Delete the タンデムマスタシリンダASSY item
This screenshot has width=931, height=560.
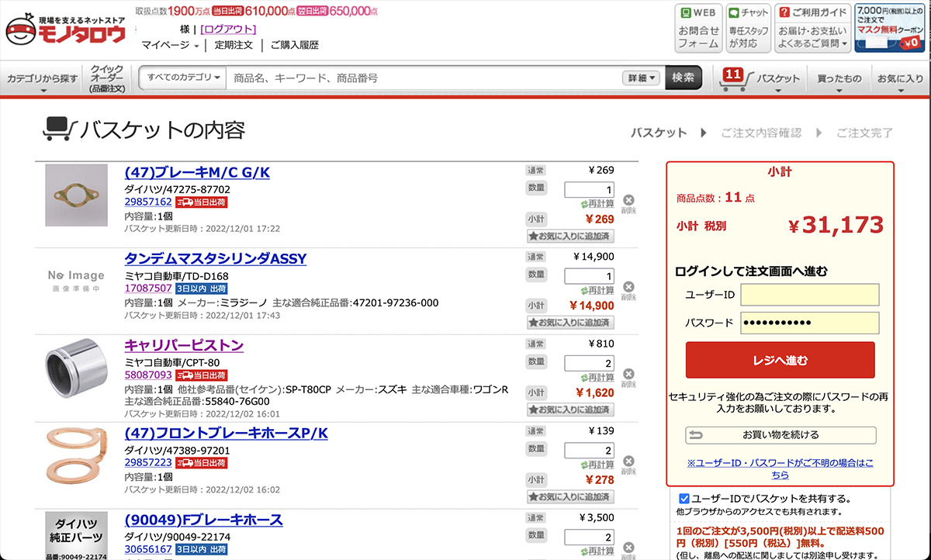tap(628, 290)
